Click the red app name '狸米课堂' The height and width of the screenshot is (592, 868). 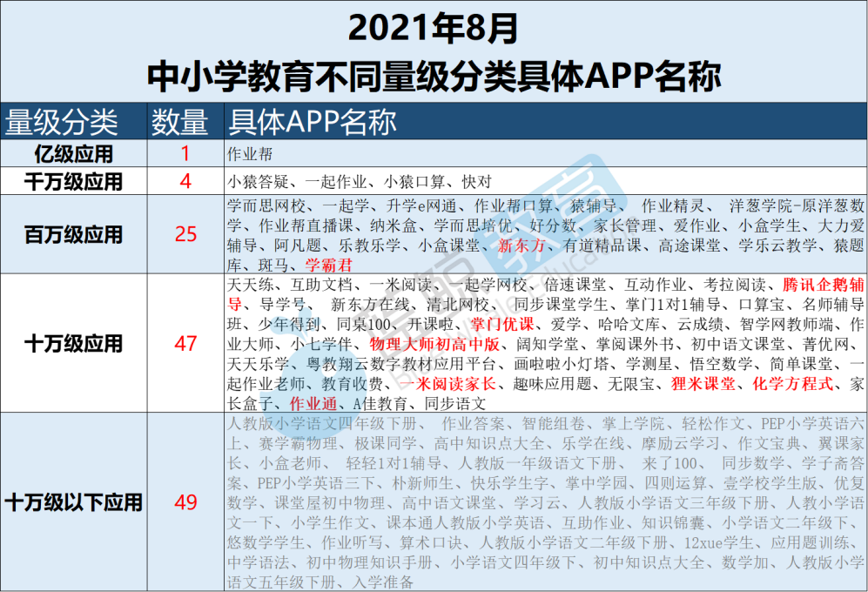coord(703,384)
